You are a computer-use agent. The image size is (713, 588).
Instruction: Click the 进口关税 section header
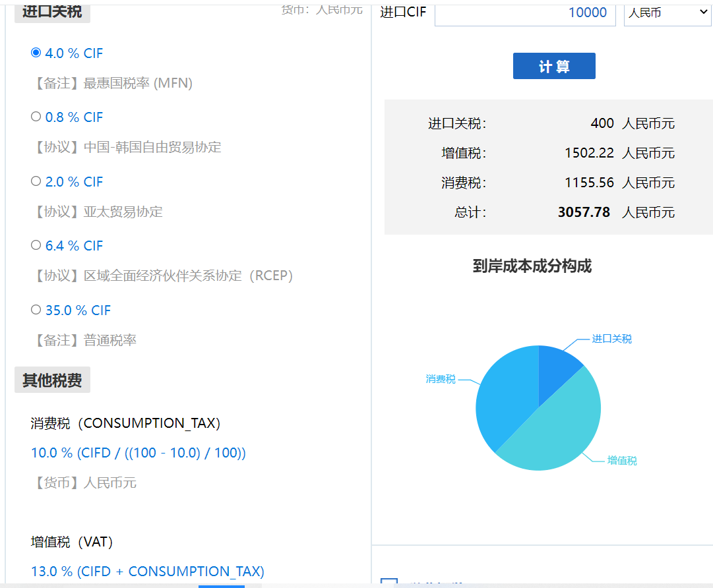pyautogui.click(x=52, y=11)
